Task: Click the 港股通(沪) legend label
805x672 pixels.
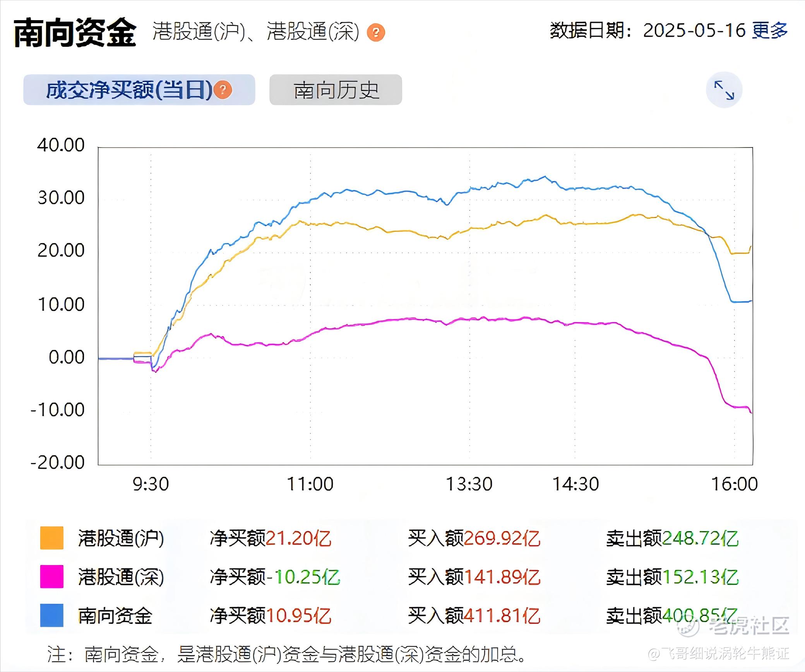Action: 121,538
